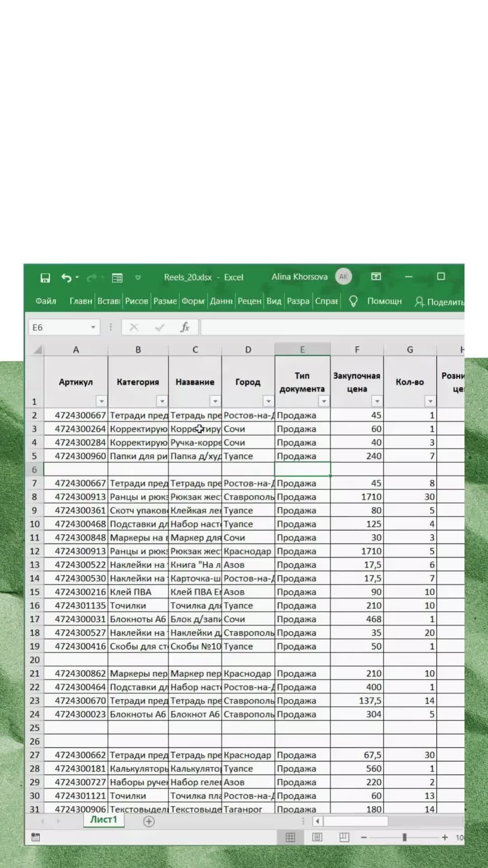Image resolution: width=488 pixels, height=868 pixels.
Task: Open the undo history dropdown arrow
Action: 77,277
